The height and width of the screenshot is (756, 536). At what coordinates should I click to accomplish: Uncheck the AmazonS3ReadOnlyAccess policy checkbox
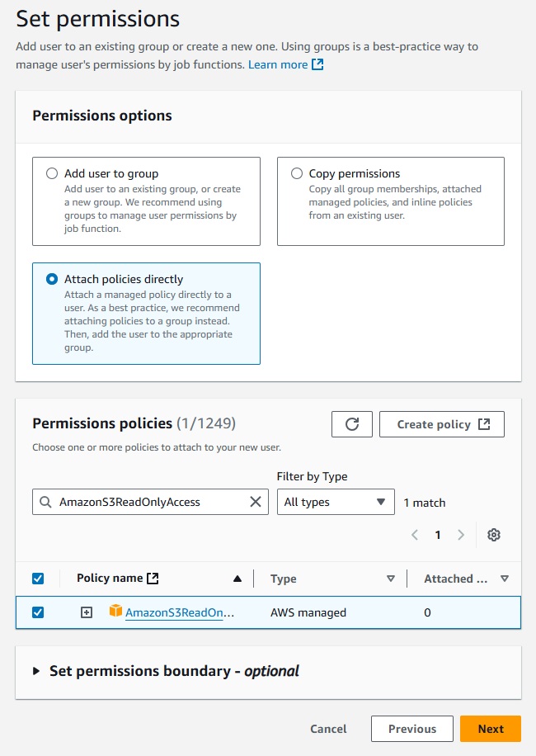point(38,612)
